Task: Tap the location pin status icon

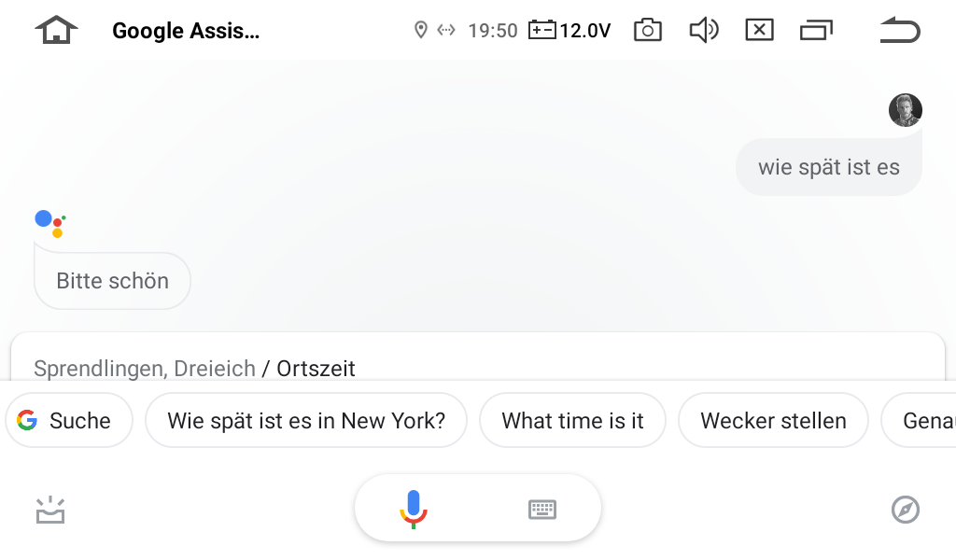Action: click(420, 30)
